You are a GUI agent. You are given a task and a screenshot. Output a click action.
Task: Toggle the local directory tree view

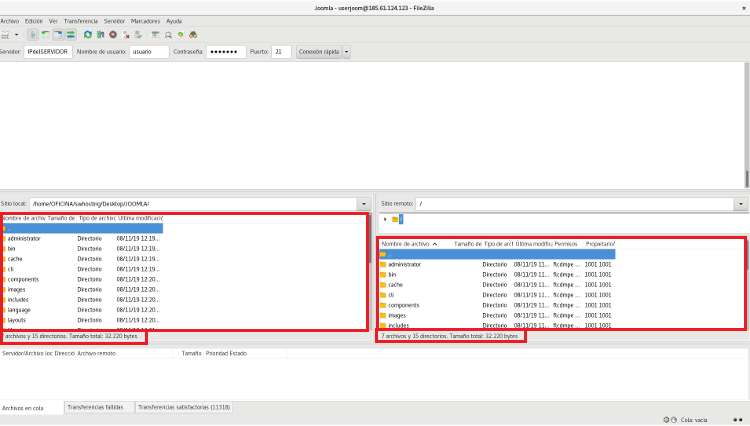45,35
